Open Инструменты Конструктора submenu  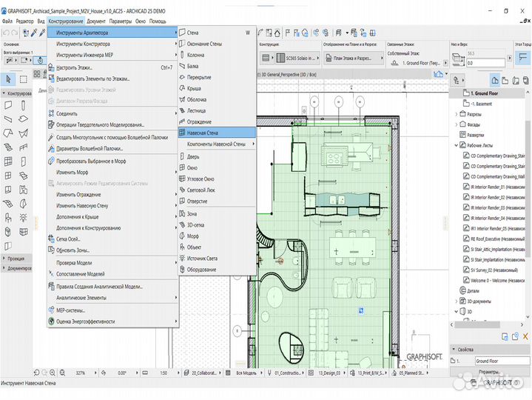click(112, 44)
